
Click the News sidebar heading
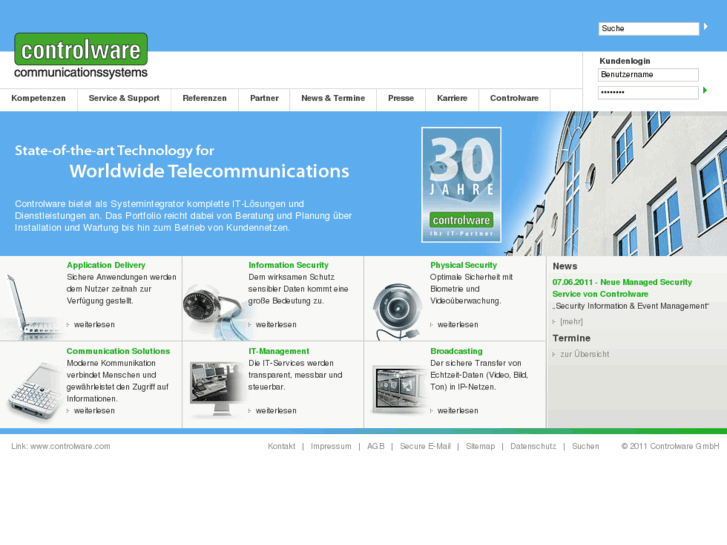coord(565,266)
